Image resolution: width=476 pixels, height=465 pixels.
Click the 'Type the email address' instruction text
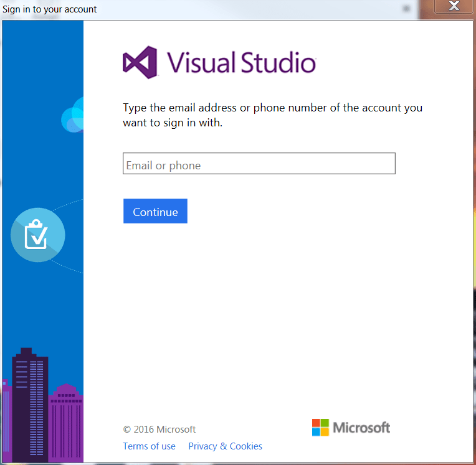click(x=272, y=108)
